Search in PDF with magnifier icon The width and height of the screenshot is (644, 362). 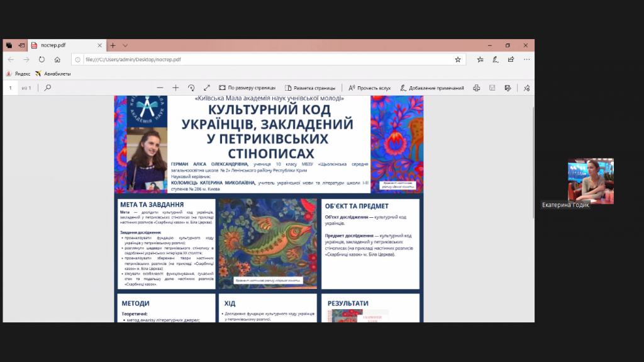point(48,88)
